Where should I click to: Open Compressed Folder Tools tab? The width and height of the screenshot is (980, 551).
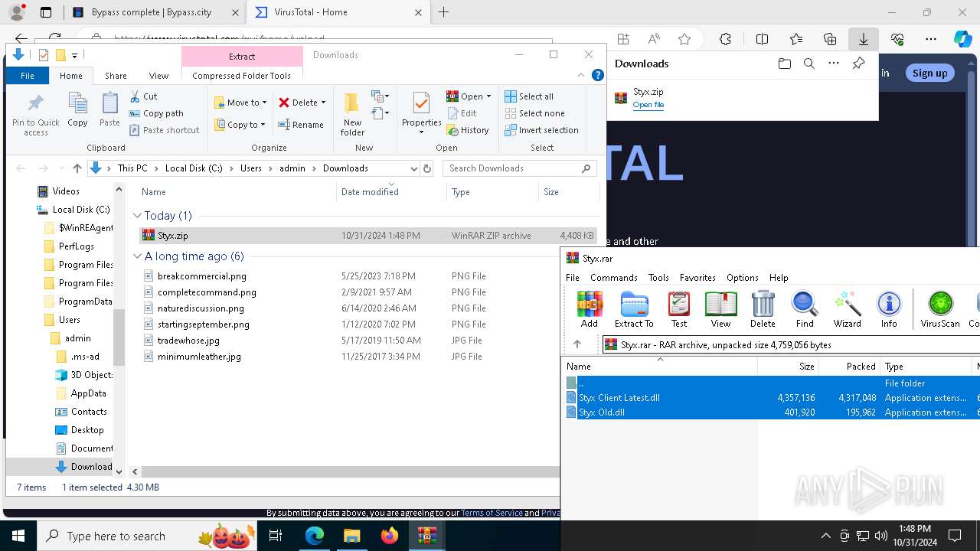click(241, 76)
